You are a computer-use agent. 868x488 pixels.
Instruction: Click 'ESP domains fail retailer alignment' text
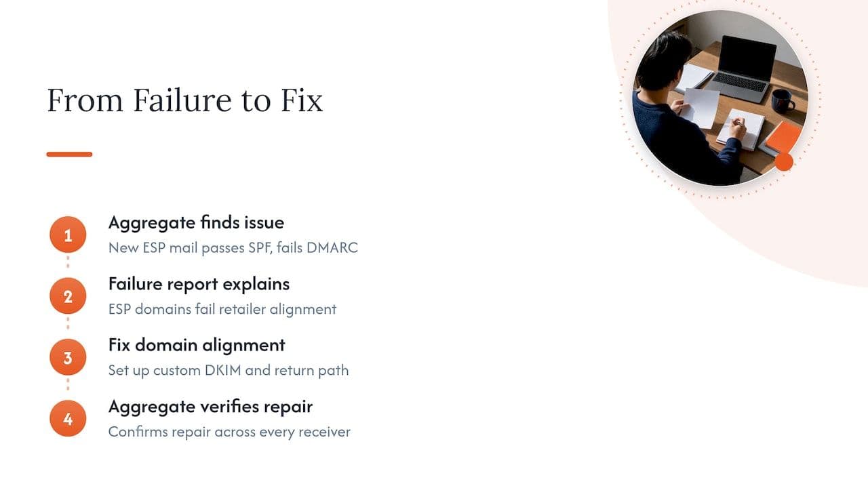tap(222, 309)
